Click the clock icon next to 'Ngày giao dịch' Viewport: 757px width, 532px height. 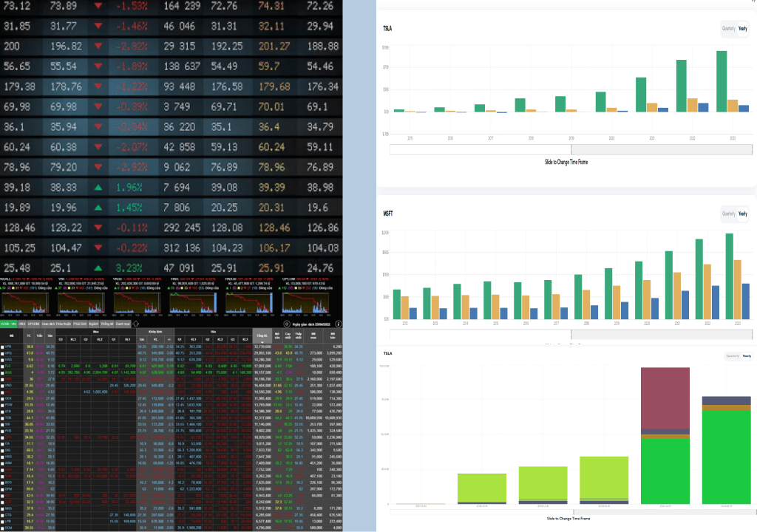287,324
